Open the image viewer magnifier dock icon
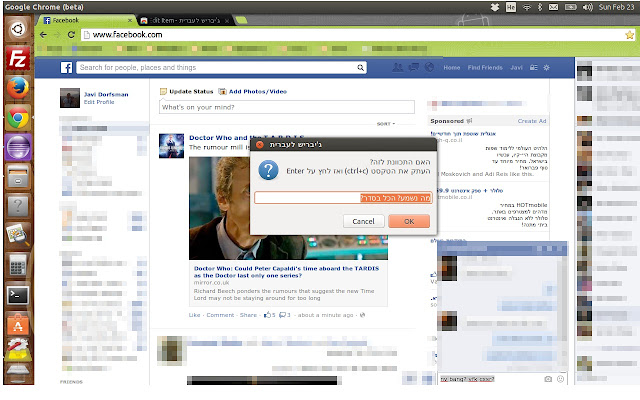This screenshot has height=400, width=640. 18,236
